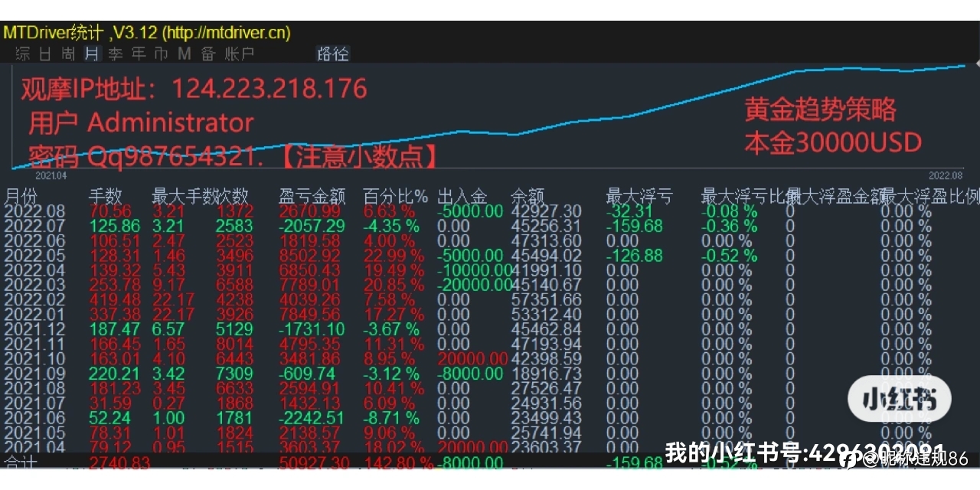Click the 22.99 % percentage cell
This screenshot has width=980, height=490.
click(393, 256)
